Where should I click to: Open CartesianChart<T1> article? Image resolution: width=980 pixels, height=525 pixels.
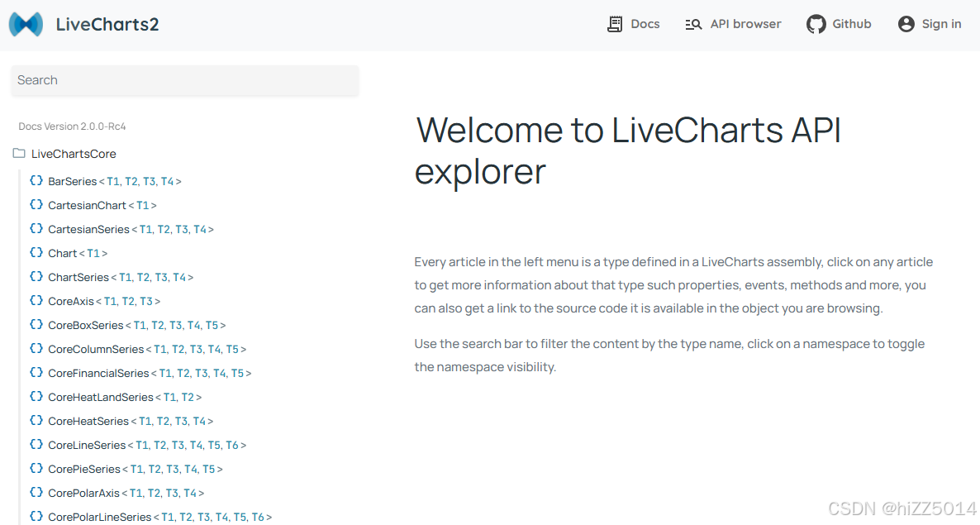point(102,205)
